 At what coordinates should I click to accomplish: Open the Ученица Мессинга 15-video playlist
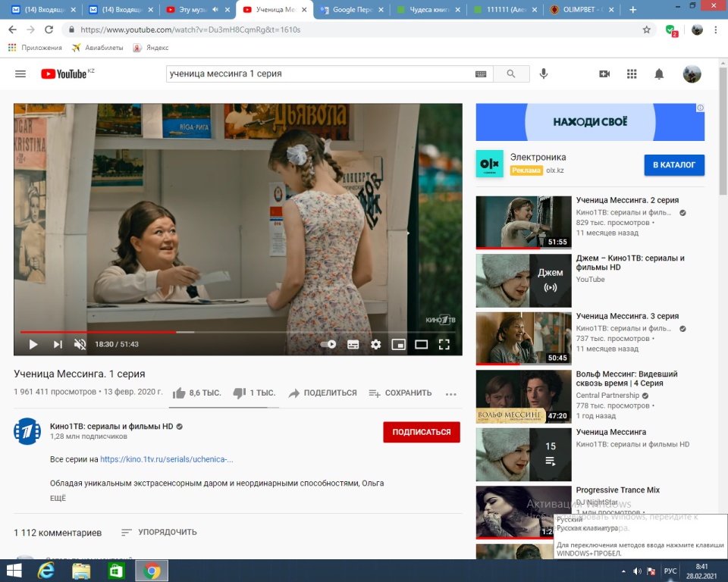point(524,455)
